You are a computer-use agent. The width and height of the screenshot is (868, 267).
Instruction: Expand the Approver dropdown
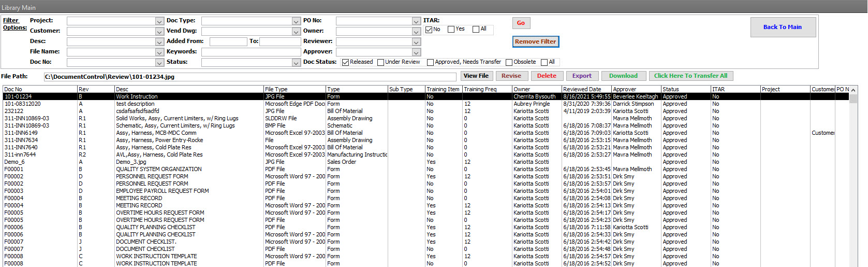point(416,52)
